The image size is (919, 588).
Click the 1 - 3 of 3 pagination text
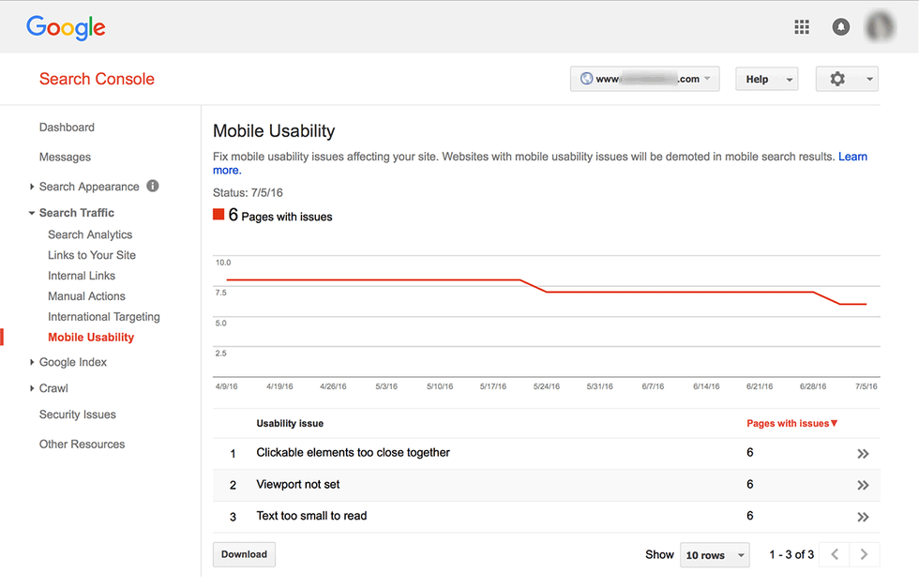pos(791,554)
